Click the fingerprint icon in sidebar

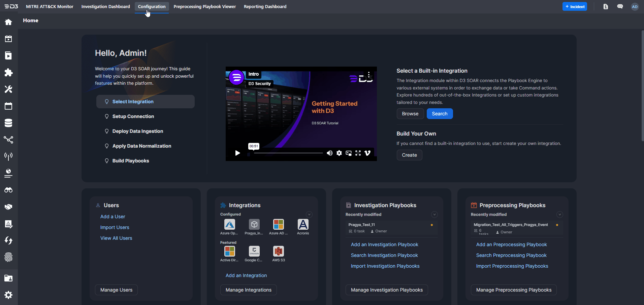[8, 258]
